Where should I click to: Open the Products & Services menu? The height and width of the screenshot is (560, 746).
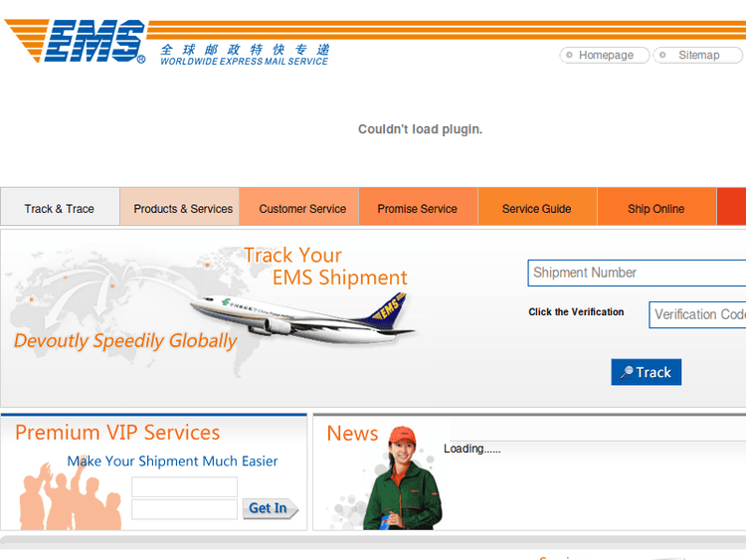183,209
